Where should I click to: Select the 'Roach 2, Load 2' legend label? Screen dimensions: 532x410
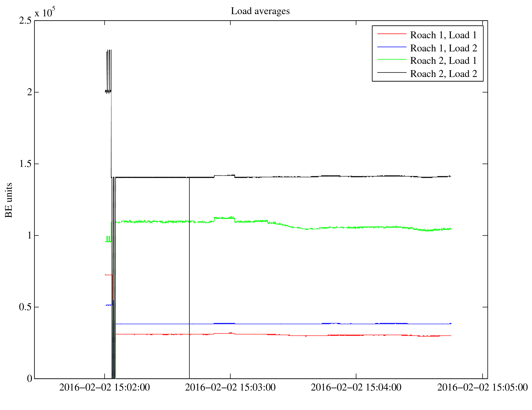[443, 74]
